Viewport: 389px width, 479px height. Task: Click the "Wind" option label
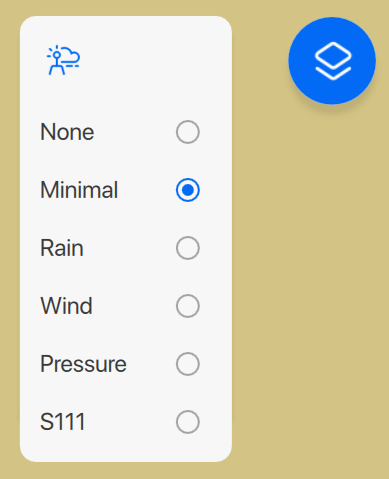point(66,306)
